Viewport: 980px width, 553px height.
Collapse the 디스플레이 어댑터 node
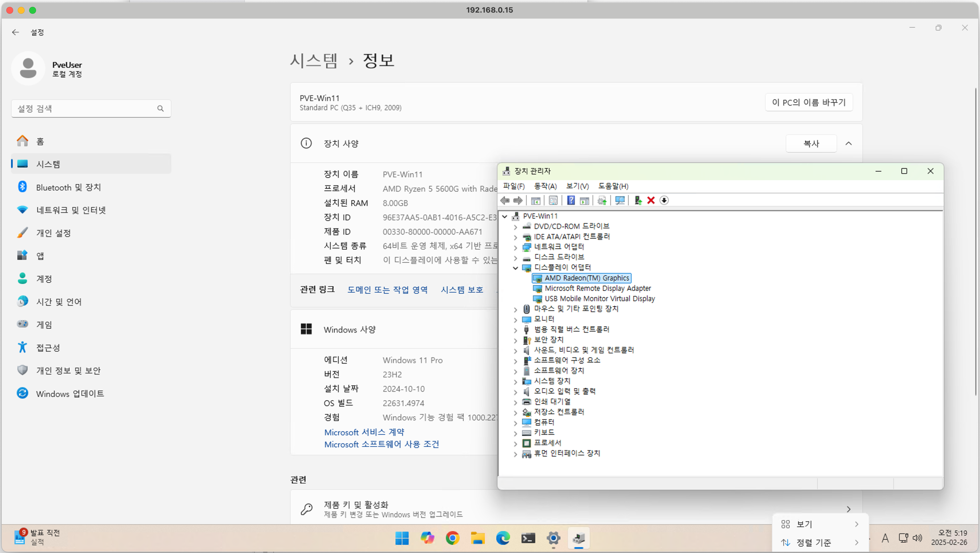tap(515, 268)
